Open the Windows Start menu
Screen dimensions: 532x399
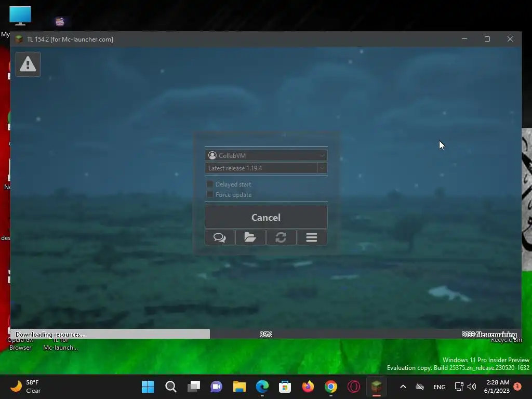click(x=148, y=387)
